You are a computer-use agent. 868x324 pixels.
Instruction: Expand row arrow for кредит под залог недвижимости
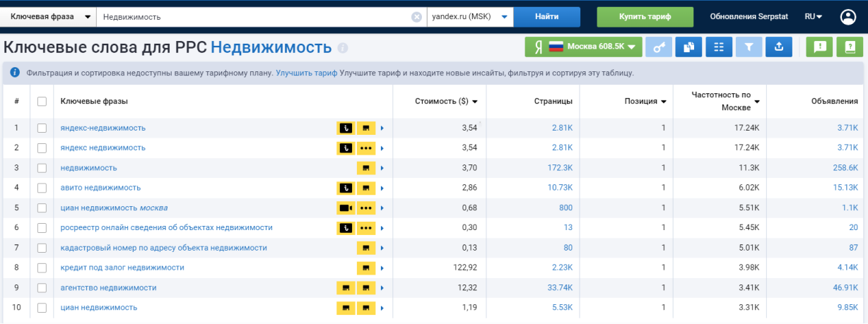[382, 268]
